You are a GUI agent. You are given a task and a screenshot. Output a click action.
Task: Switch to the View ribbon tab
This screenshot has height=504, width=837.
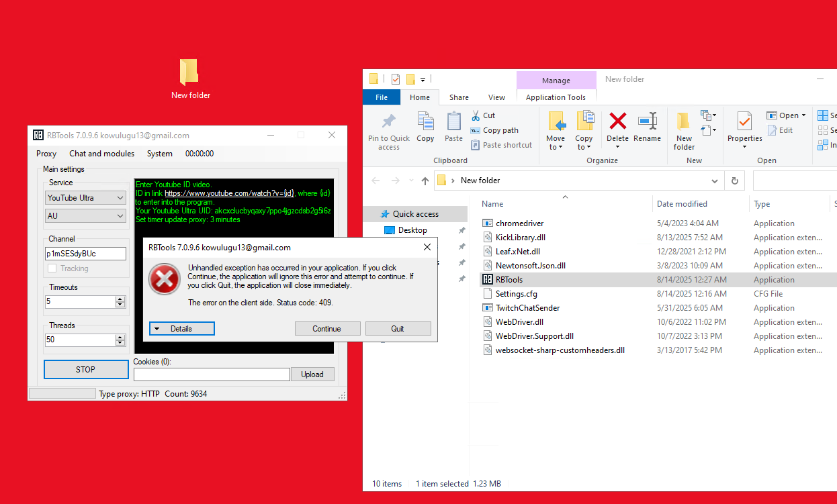point(496,97)
